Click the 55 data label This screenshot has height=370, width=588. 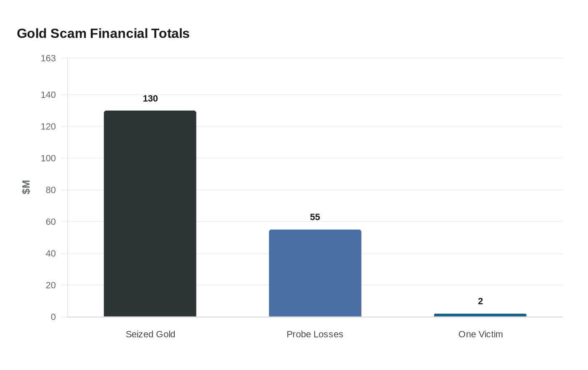pyautogui.click(x=315, y=217)
